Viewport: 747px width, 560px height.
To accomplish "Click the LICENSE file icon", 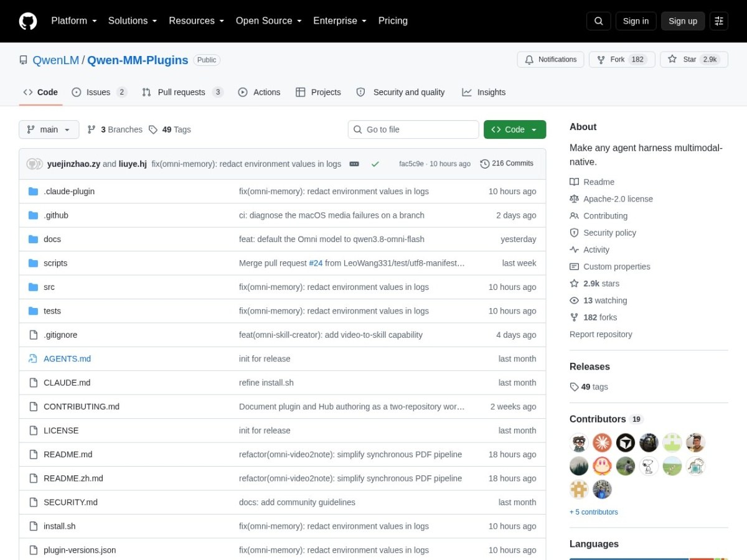I will coord(34,431).
